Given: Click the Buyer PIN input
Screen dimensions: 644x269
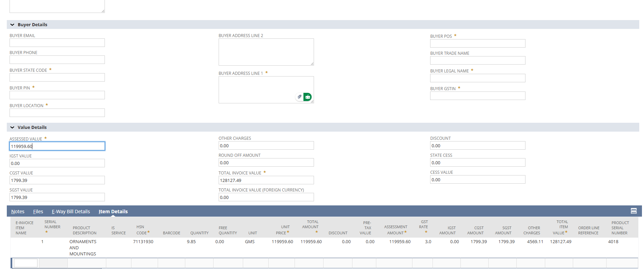Looking at the screenshot, I should coord(57,95).
